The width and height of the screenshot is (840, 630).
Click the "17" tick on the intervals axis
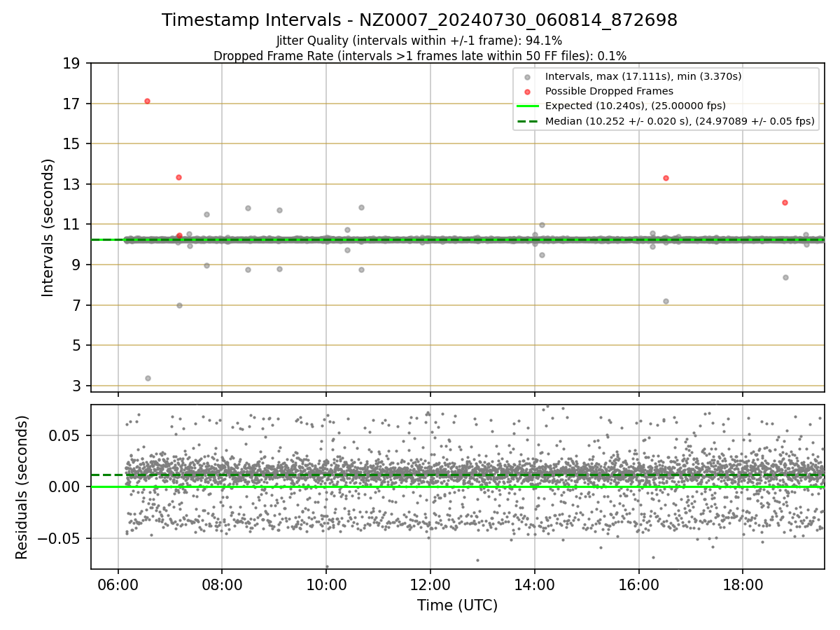[72, 104]
